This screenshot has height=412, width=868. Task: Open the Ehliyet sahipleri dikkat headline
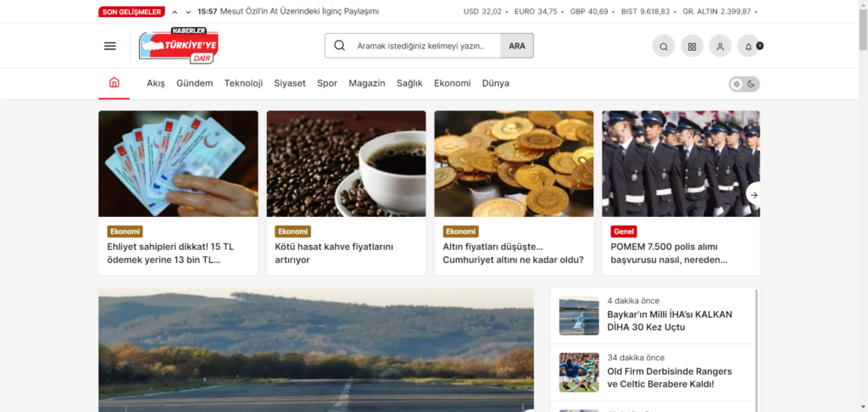(170, 253)
